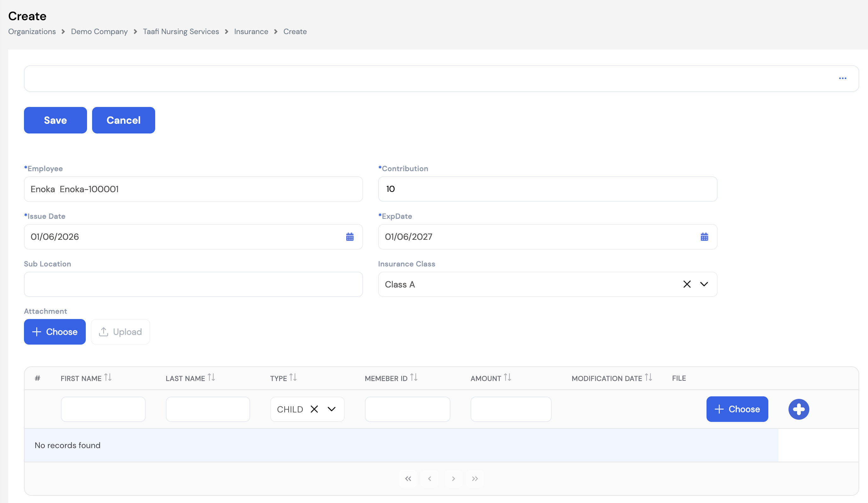Expand the CHILD type dropdown chevron
The width and height of the screenshot is (868, 503).
pyautogui.click(x=331, y=409)
